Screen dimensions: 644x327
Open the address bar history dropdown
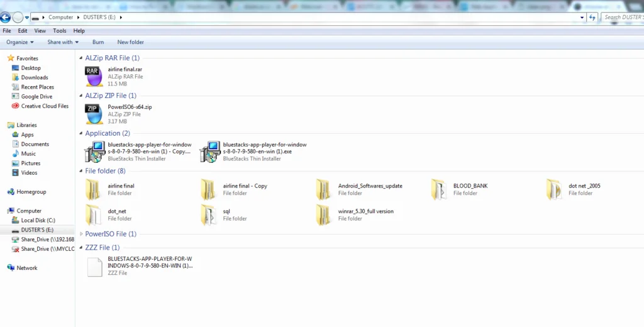582,18
